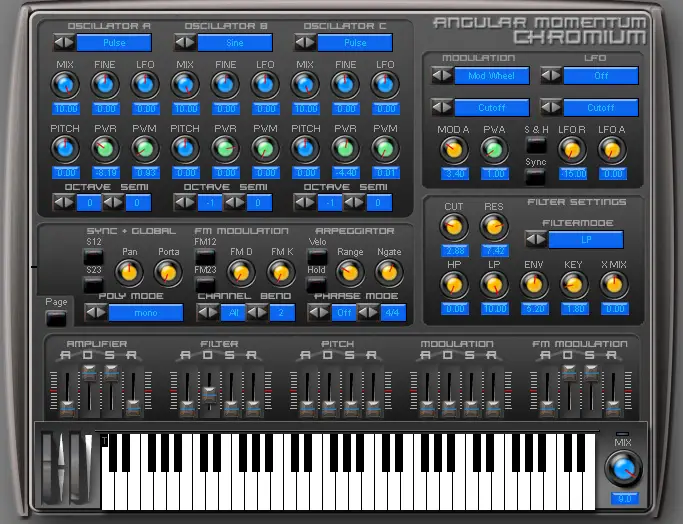Click the LFO R knob

pos(572,150)
